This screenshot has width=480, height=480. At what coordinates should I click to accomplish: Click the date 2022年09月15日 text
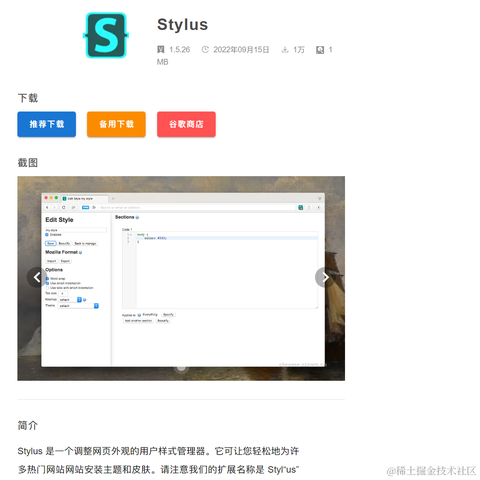pyautogui.click(x=241, y=50)
